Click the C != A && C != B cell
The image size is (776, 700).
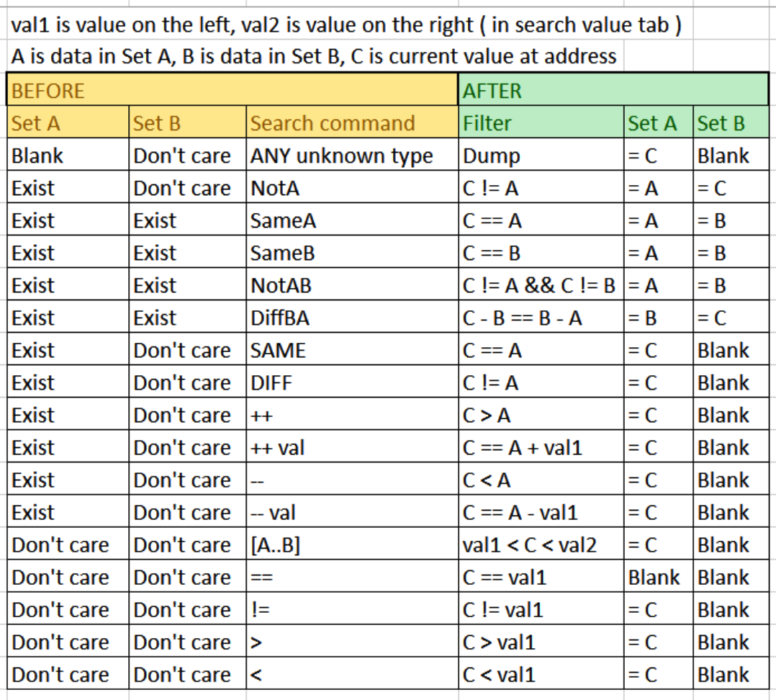(x=541, y=284)
